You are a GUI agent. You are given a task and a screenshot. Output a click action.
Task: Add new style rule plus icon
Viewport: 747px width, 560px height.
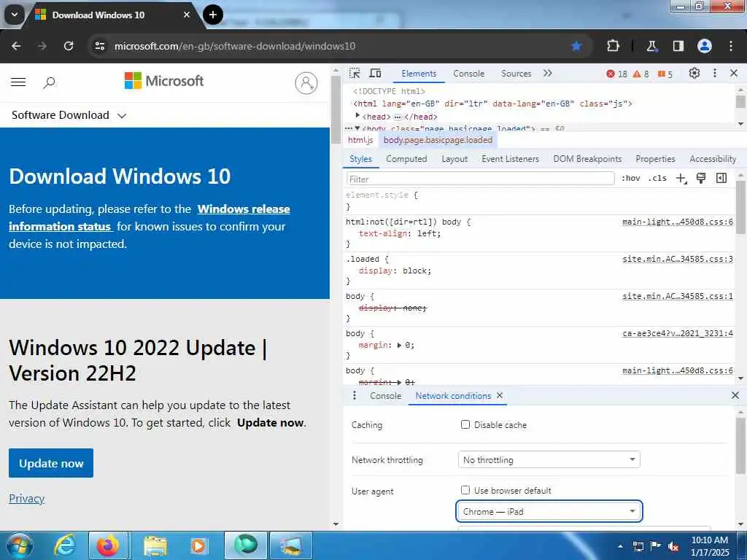(681, 179)
